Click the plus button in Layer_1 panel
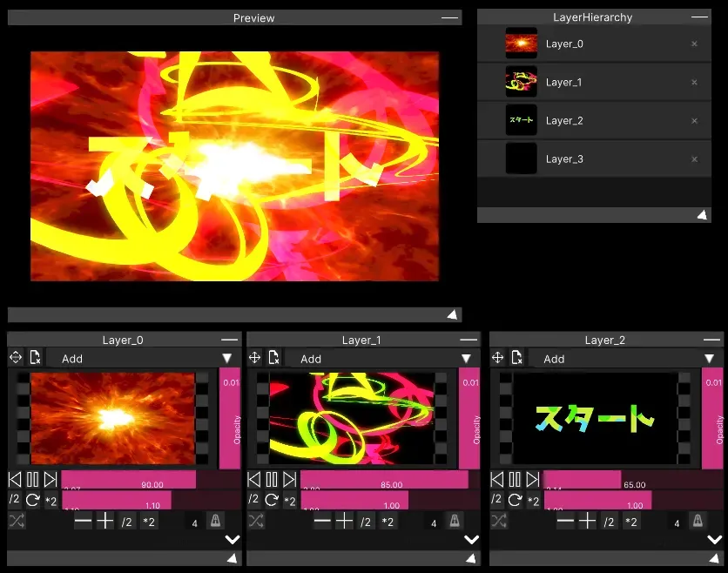This screenshot has width=728, height=573. pyautogui.click(x=345, y=521)
